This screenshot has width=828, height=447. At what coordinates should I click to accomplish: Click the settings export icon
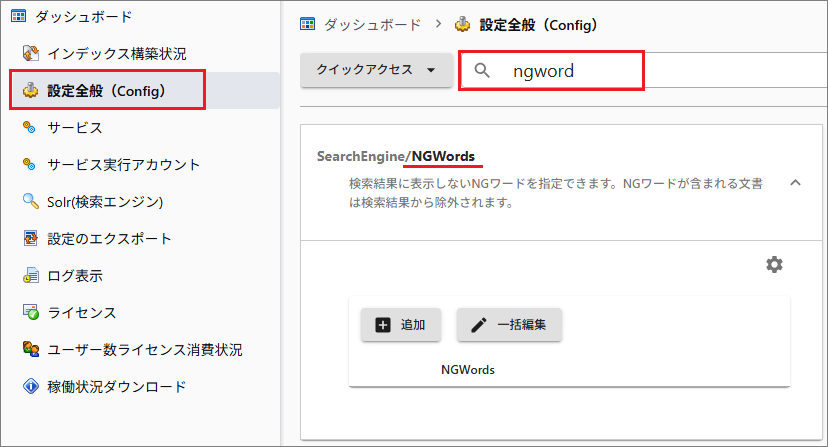tap(30, 239)
